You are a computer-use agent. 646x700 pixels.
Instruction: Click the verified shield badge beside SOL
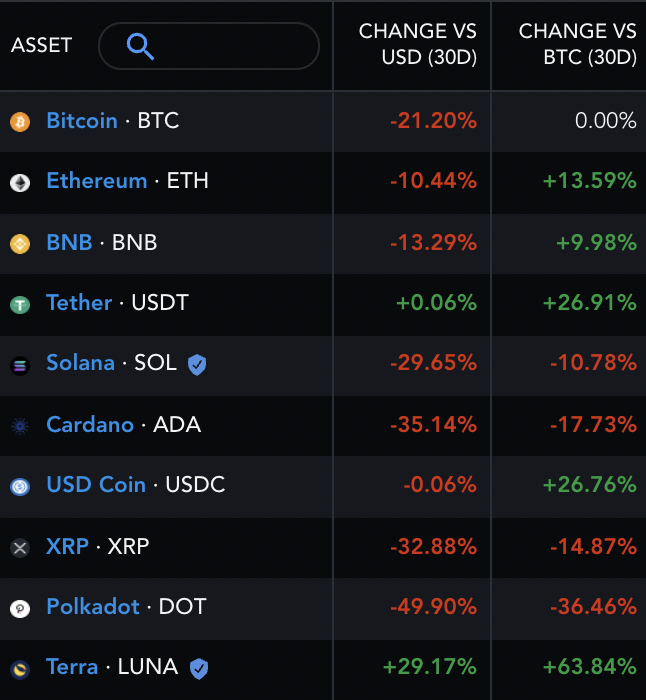tap(197, 364)
